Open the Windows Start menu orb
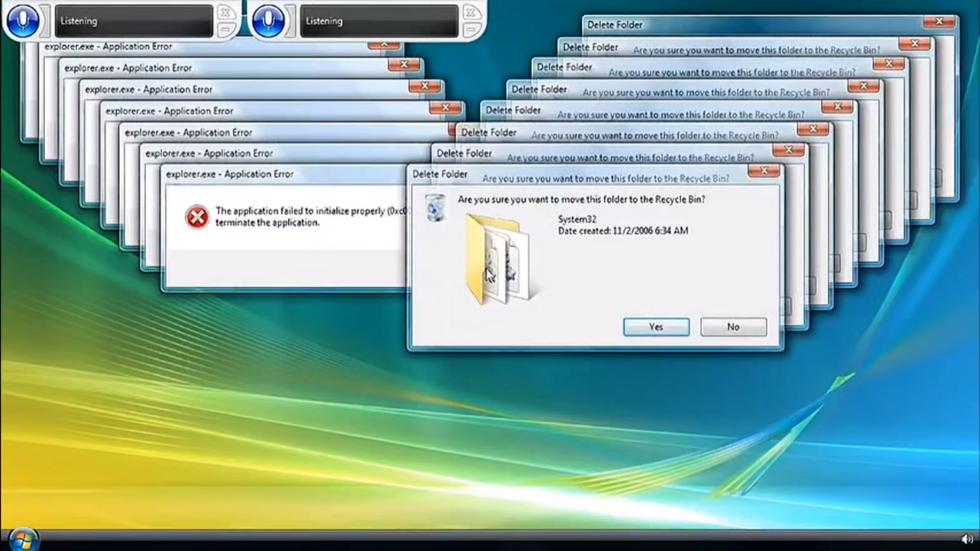980x551 pixels. pos(23,540)
